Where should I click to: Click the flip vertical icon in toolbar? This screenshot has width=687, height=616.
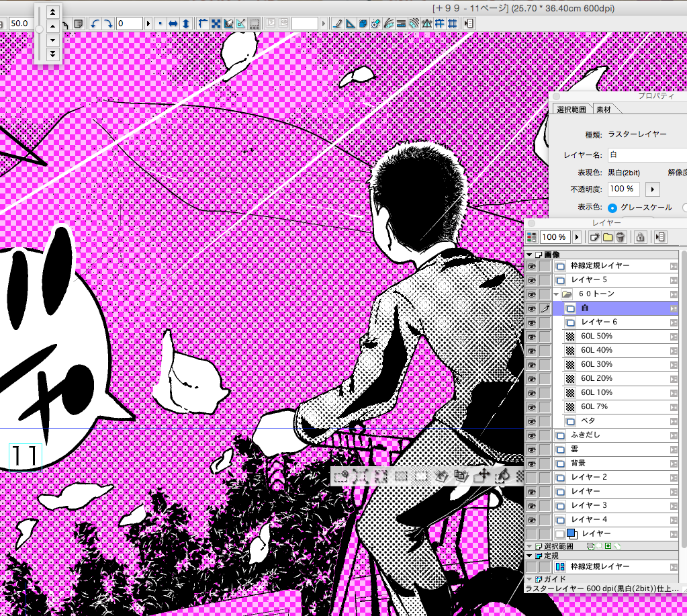185,24
